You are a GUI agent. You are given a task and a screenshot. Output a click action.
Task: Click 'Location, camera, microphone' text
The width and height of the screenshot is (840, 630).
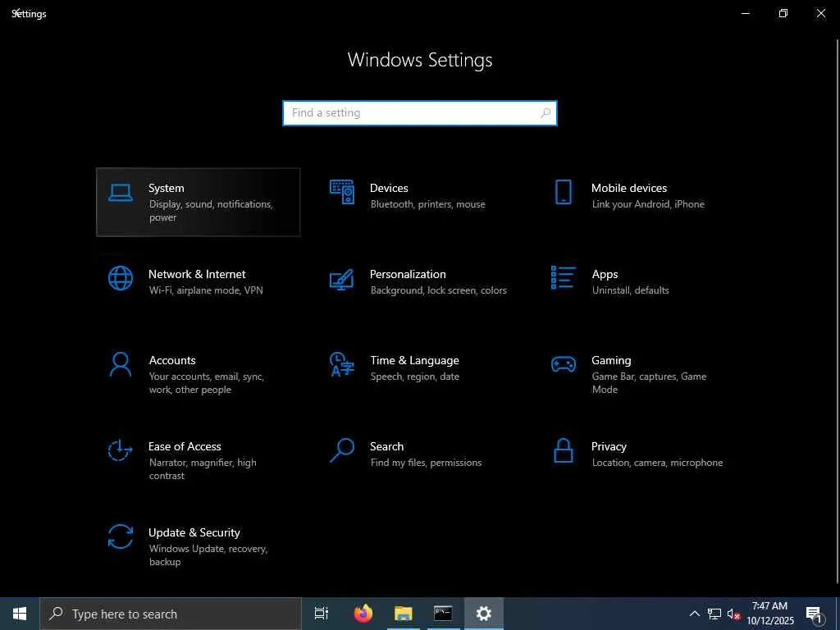tap(657, 463)
